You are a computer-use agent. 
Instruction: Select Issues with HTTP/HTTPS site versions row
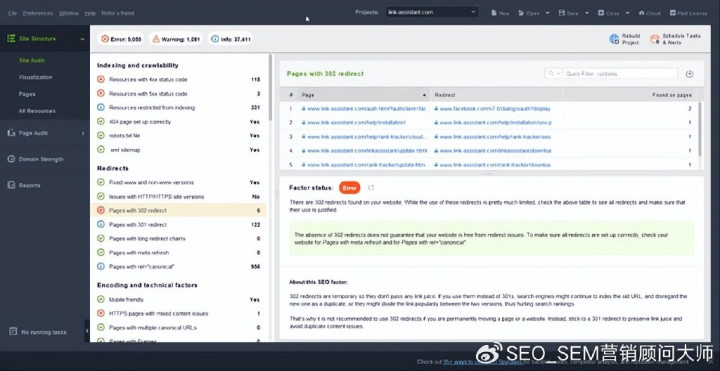pos(179,197)
